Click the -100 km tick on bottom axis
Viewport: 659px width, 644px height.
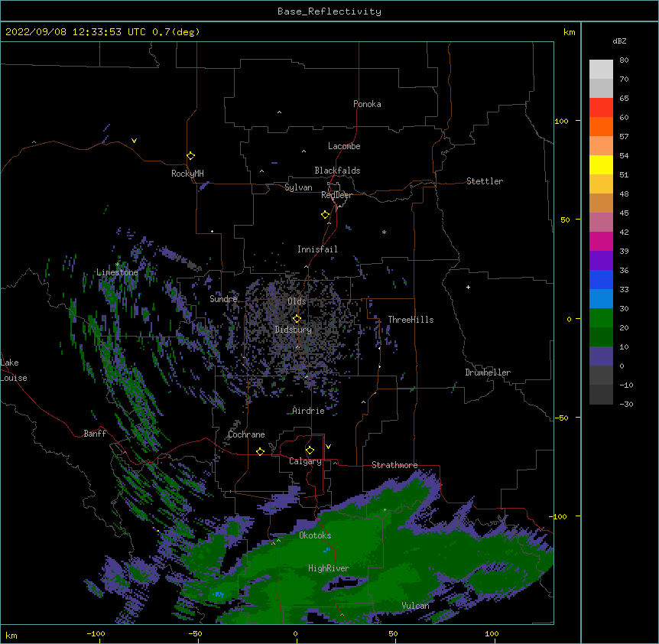pos(96,633)
